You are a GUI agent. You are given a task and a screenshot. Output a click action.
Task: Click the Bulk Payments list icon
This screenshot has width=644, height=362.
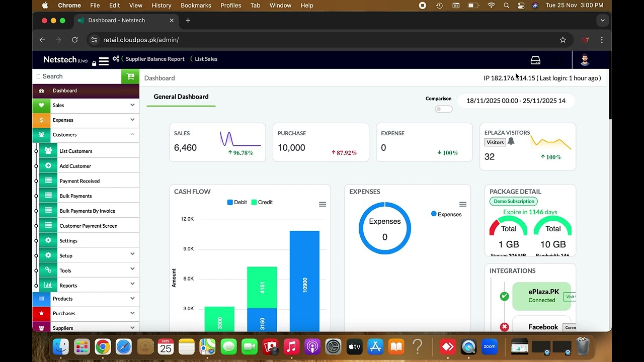coord(48,196)
